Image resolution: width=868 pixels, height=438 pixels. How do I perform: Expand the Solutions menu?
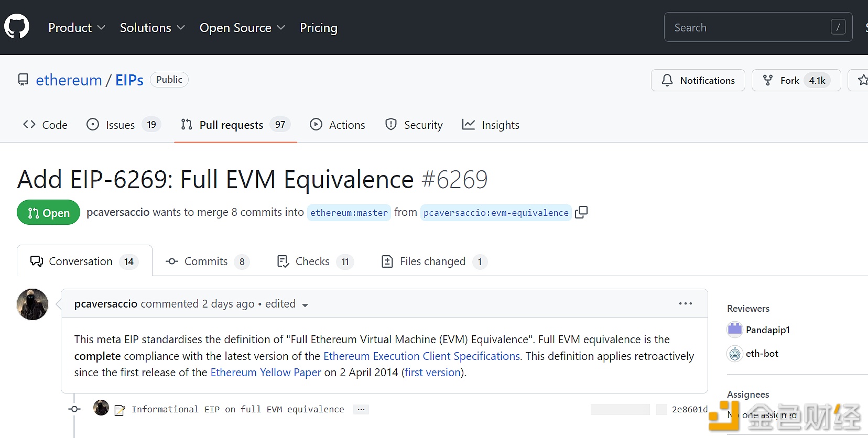[152, 28]
